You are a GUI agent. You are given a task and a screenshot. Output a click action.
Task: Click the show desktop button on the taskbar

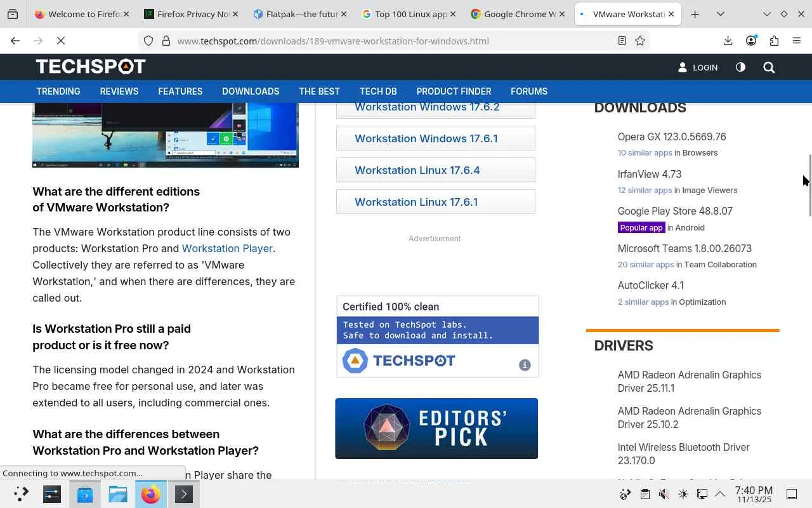(x=792, y=494)
